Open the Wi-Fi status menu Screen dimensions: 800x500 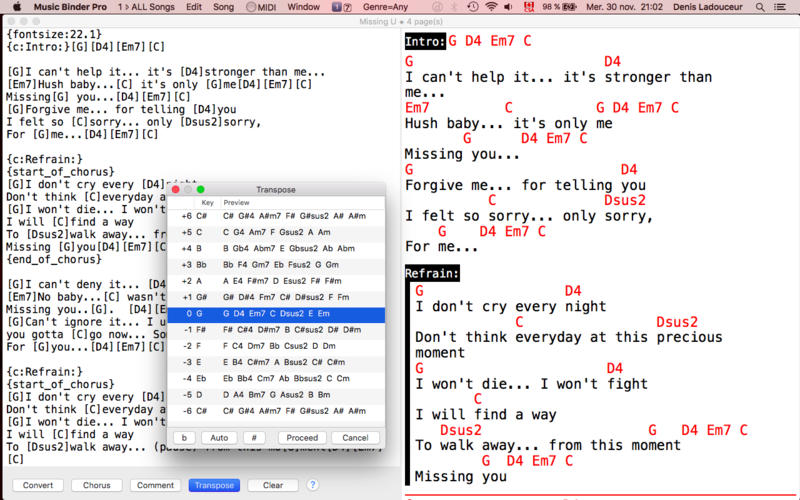pos(491,7)
